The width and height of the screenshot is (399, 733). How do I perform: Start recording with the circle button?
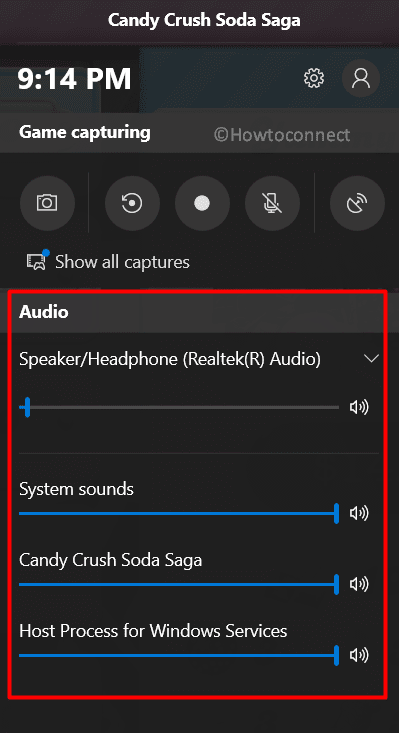tap(202, 203)
